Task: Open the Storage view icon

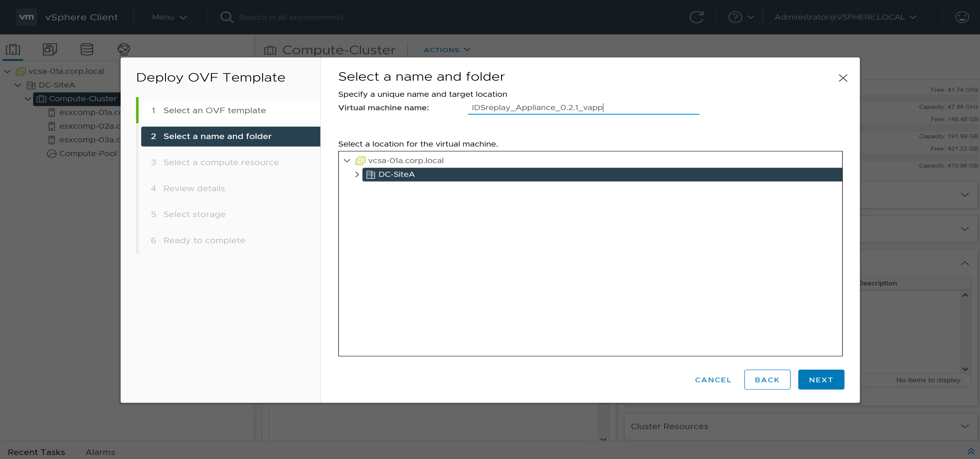Action: click(x=87, y=49)
